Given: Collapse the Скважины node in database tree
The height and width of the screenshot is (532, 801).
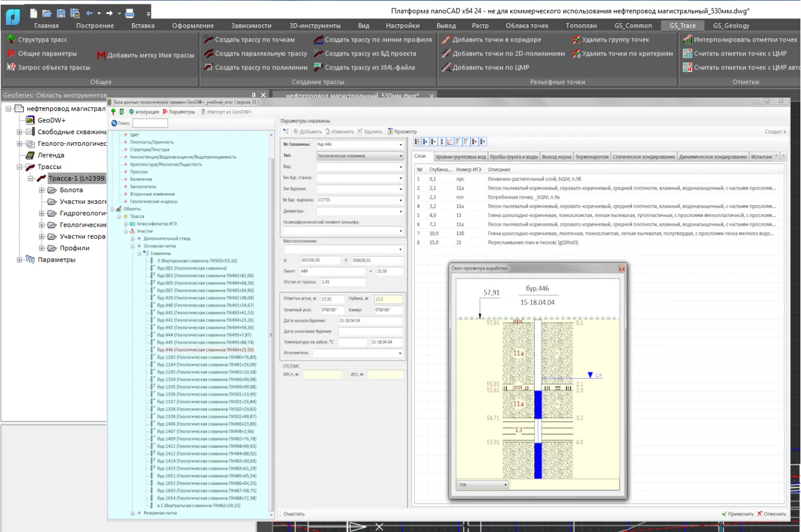Looking at the screenshot, I should click(140, 253).
